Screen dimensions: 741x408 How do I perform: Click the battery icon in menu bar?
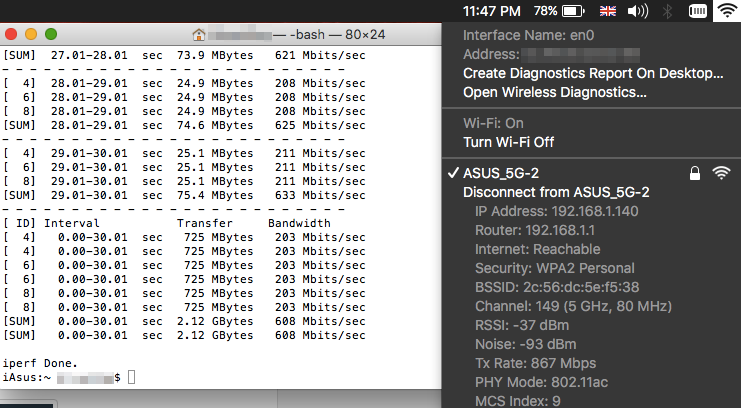pos(573,11)
